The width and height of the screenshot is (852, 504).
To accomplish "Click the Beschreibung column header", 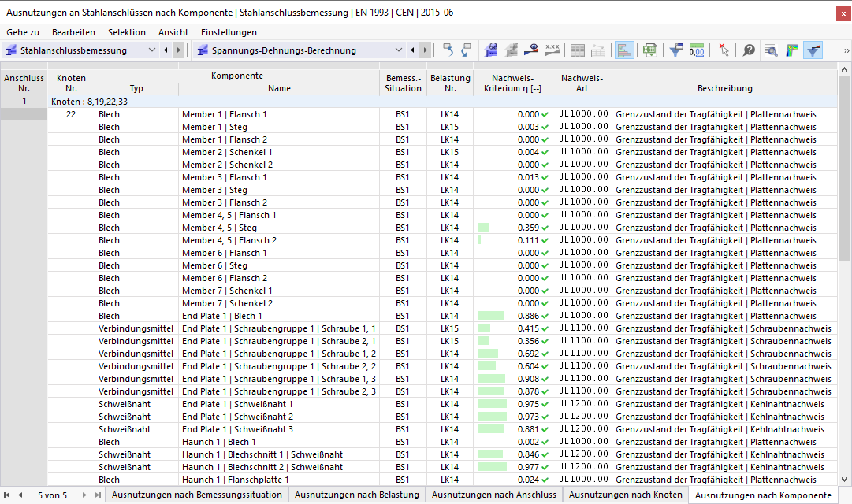I will pyautogui.click(x=725, y=83).
